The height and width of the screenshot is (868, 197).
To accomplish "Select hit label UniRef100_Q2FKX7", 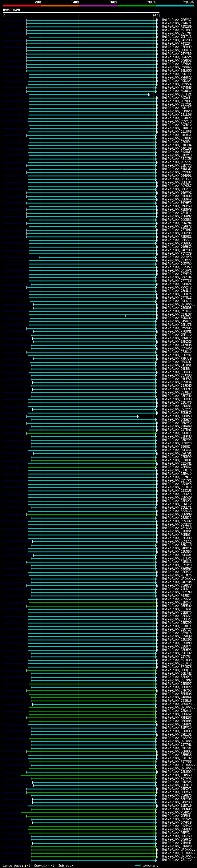I will (177, 467).
